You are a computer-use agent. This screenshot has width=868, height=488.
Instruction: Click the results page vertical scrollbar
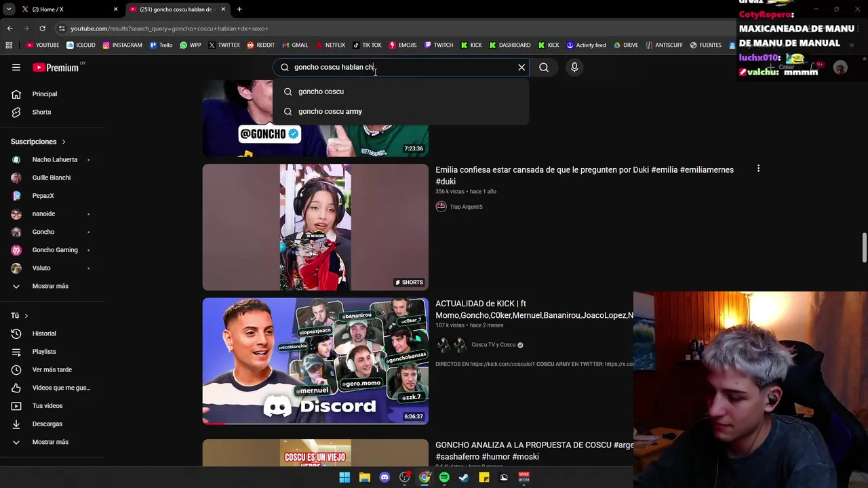click(x=864, y=247)
